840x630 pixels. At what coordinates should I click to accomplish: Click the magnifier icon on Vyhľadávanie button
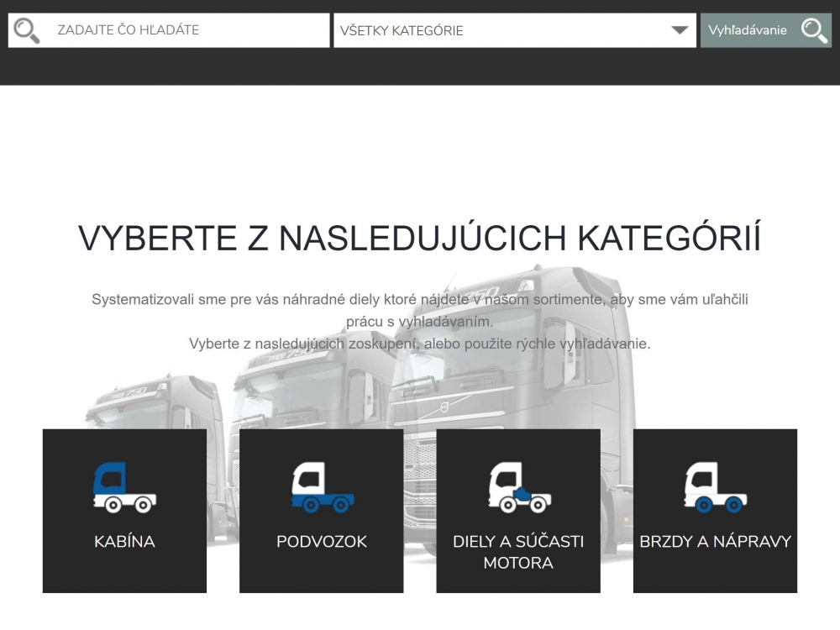coord(814,30)
